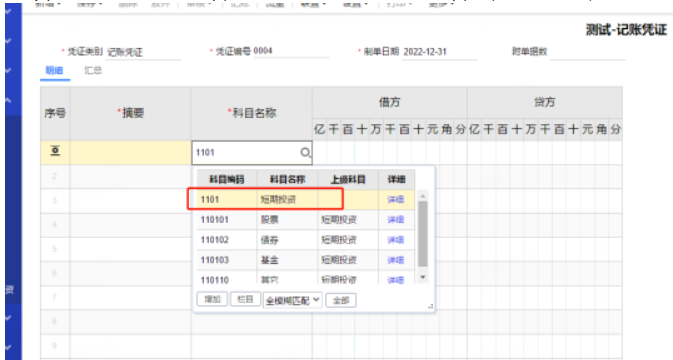This screenshot has height=360, width=673.
Task: Click row number 5 in 序号 column
Action: [55, 248]
